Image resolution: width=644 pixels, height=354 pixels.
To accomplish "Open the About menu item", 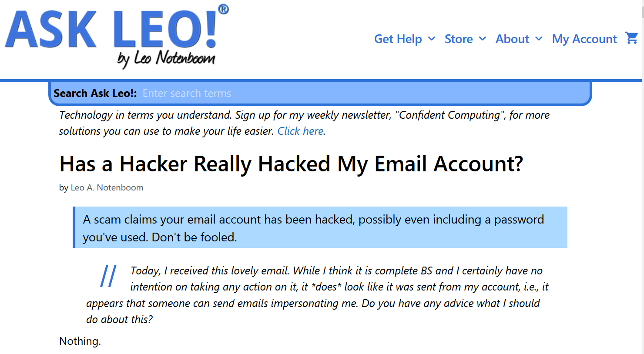I will 512,39.
